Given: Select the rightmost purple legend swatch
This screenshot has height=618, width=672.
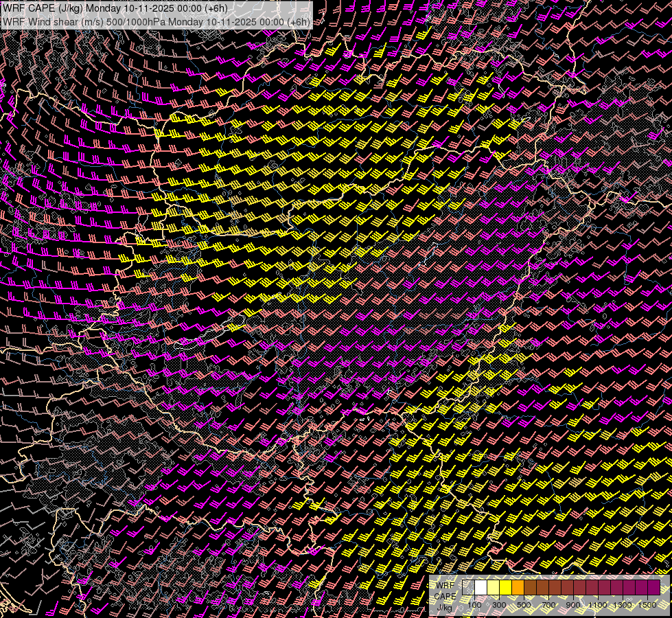Looking at the screenshot, I should pyautogui.click(x=654, y=587).
